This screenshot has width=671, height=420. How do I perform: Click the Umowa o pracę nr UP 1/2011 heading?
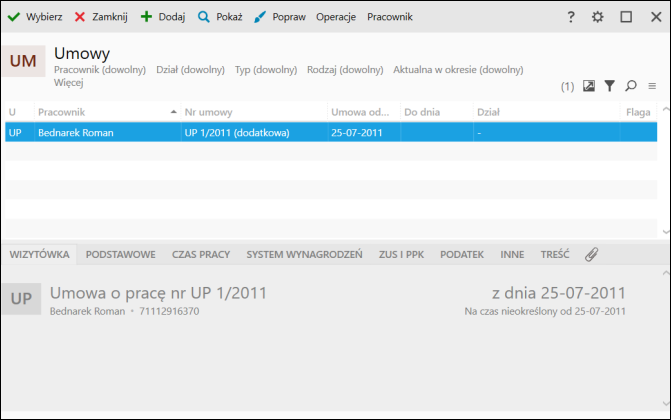(x=158, y=293)
